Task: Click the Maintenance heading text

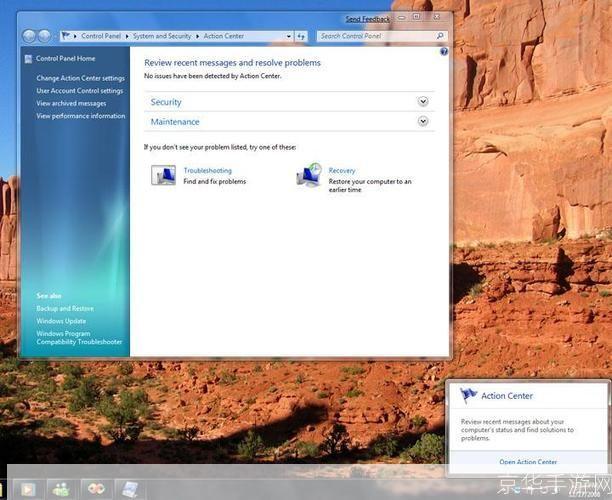Action: tap(175, 122)
